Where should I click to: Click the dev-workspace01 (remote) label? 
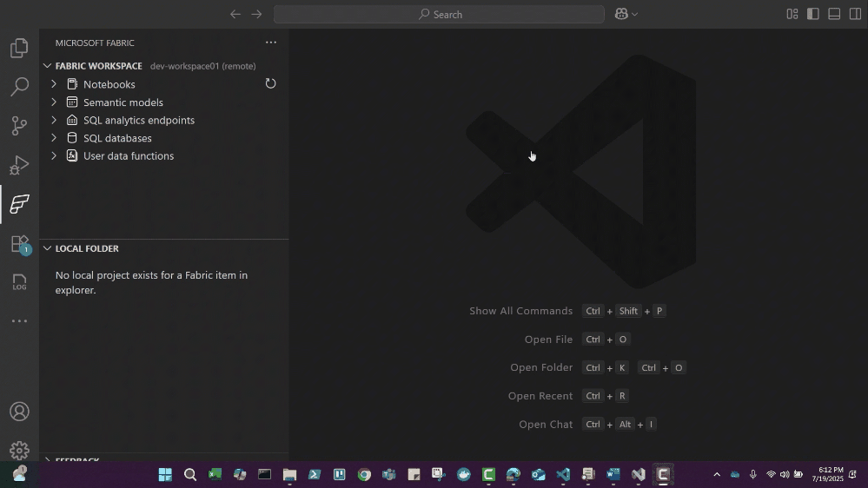coord(202,66)
